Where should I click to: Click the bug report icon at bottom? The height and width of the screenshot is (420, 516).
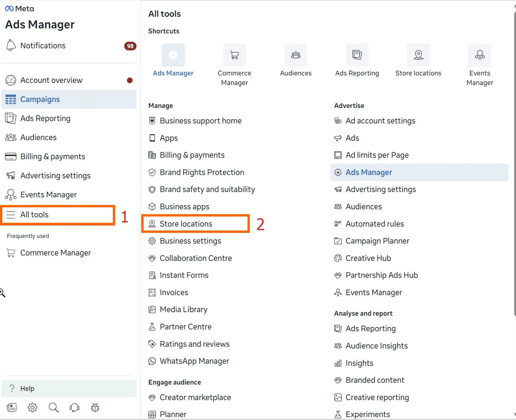coord(95,407)
